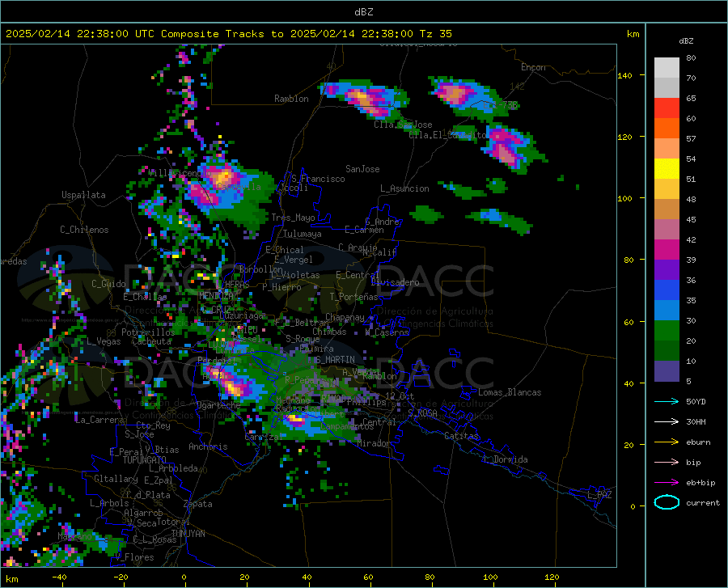Click the grey 65 dBZ color block
The height and width of the screenshot is (588, 728).
click(667, 87)
